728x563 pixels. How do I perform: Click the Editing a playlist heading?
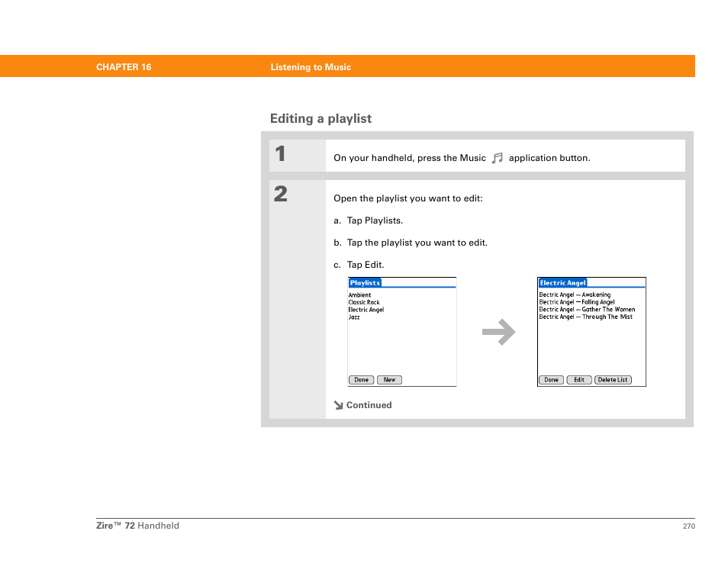coord(321,119)
